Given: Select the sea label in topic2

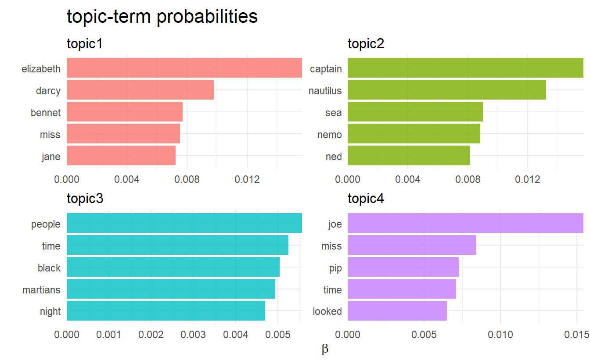Looking at the screenshot, I should tap(334, 113).
